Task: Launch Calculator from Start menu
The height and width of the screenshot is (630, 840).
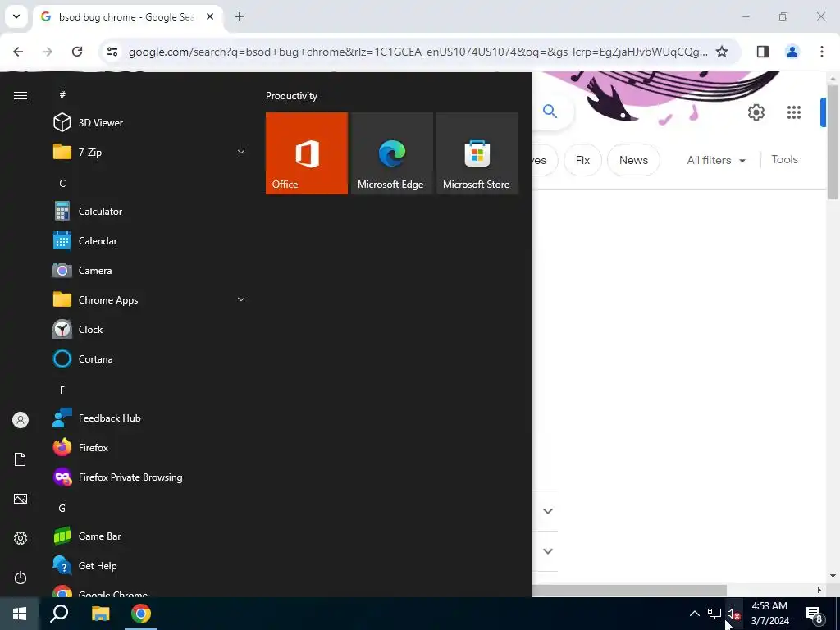Action: (x=150, y=211)
